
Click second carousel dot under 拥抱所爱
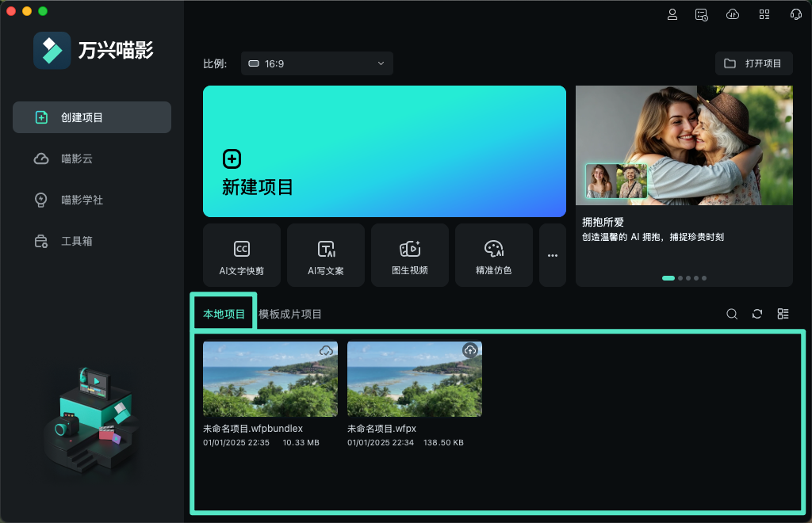(680, 278)
